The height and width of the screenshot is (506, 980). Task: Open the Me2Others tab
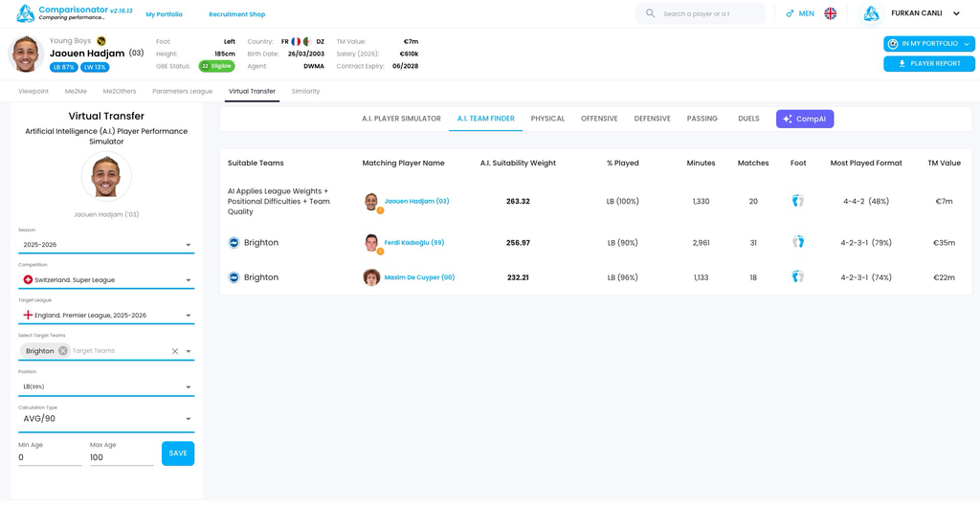[120, 91]
